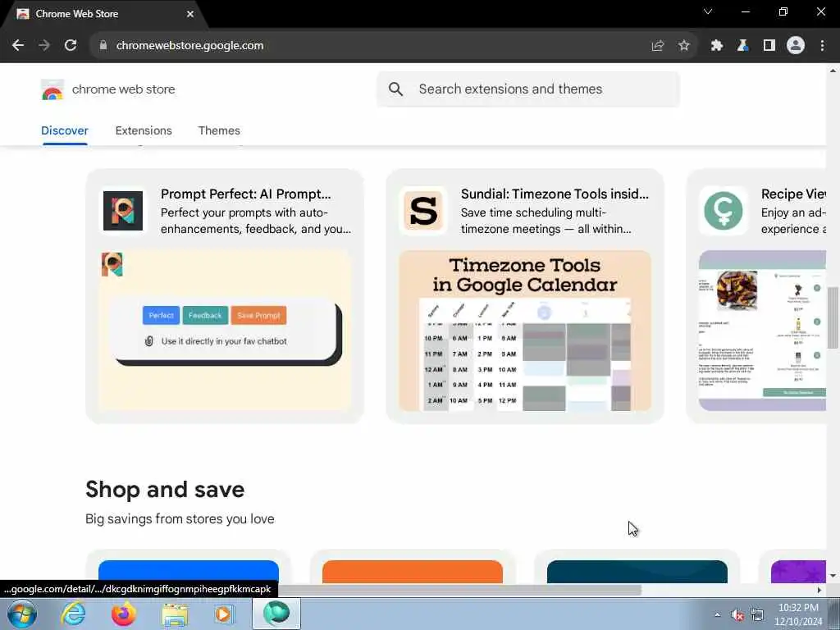Click the page scrollbar up arrow
This screenshot has width=840, height=630.
point(833,71)
